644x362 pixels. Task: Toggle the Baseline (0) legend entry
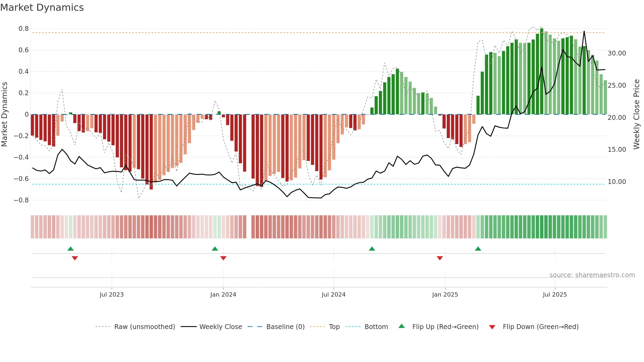tap(276, 327)
